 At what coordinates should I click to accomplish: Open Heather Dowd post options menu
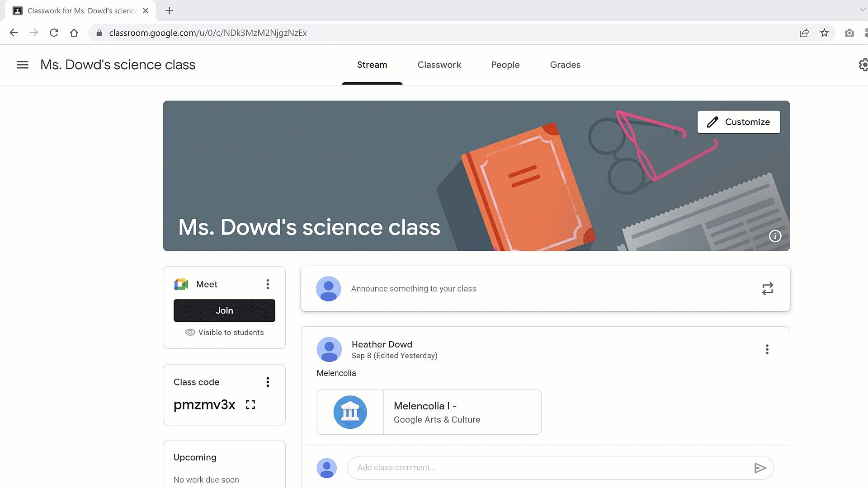coord(767,349)
